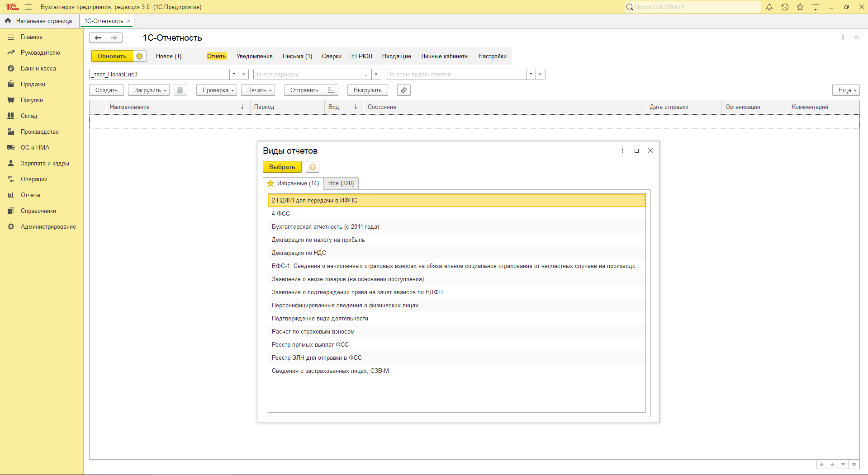Screen dimensions: 868x475
Task: Clear the report type filter field
Action: click(540, 74)
